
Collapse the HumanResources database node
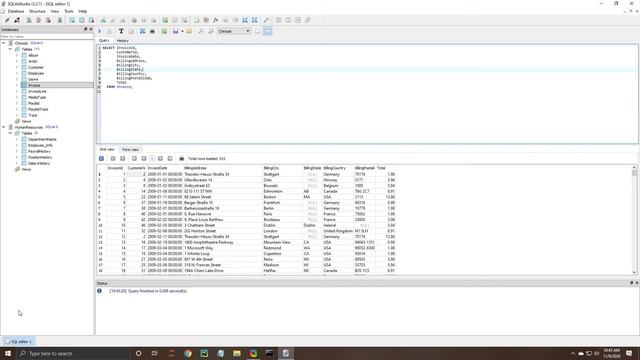click(4, 127)
